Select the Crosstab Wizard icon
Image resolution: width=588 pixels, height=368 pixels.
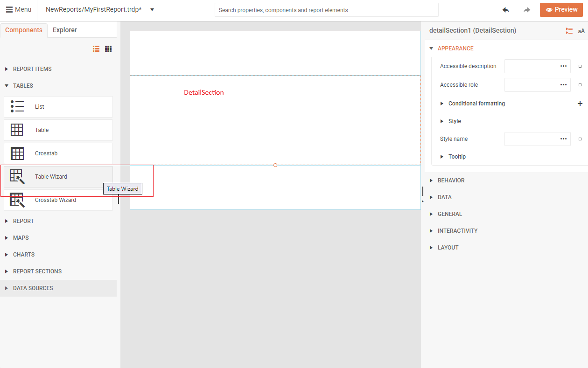17,200
